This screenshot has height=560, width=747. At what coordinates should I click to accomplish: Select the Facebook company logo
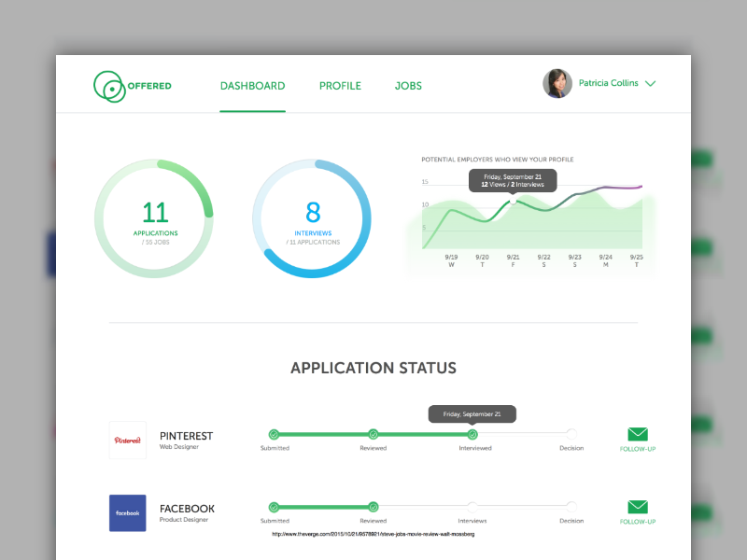pos(127,512)
